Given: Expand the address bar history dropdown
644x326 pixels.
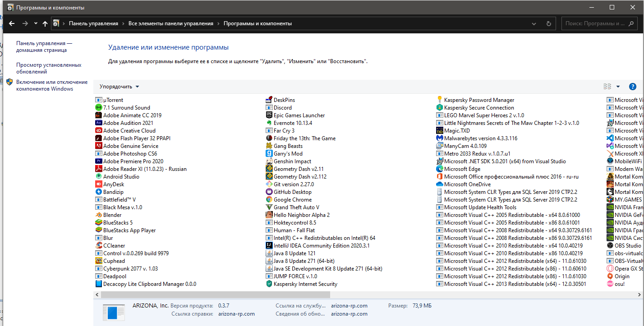Looking at the screenshot, I should [534, 23].
